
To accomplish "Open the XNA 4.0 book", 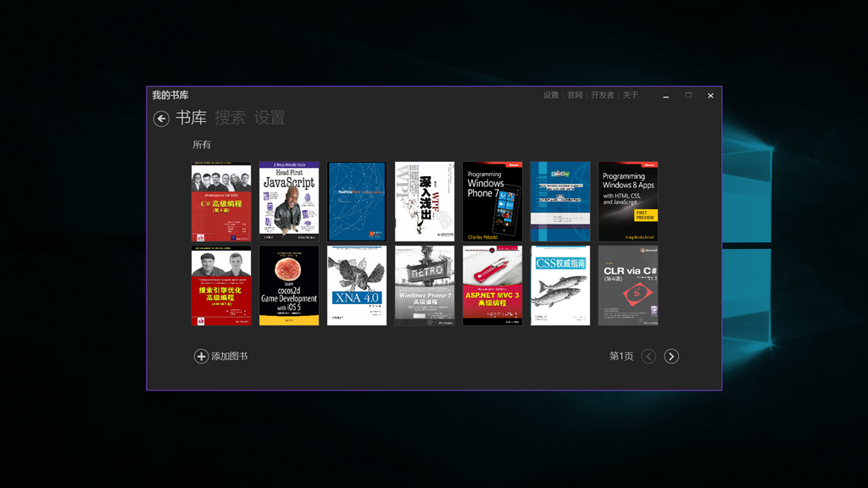I will click(357, 286).
